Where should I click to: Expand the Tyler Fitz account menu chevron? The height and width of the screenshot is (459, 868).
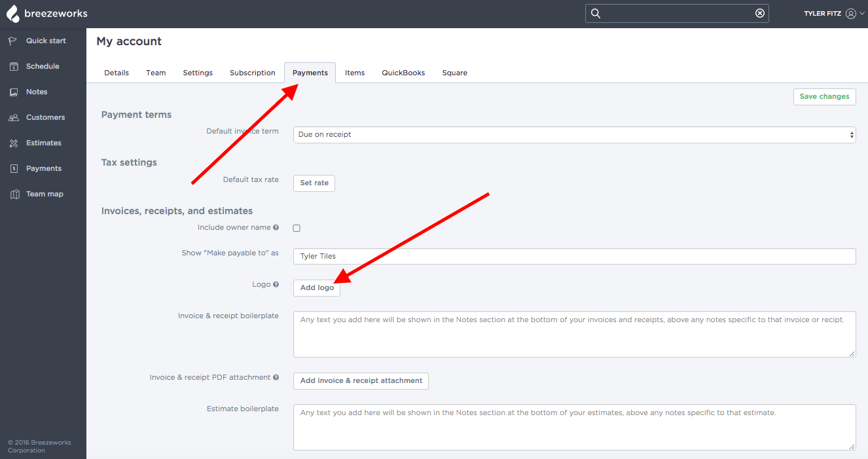coord(862,14)
